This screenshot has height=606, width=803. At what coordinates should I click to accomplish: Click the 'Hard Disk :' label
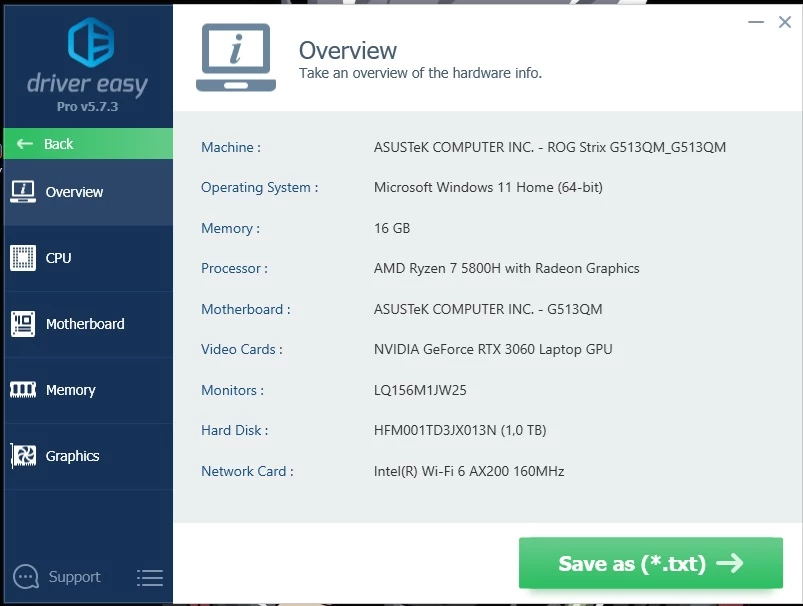(235, 430)
